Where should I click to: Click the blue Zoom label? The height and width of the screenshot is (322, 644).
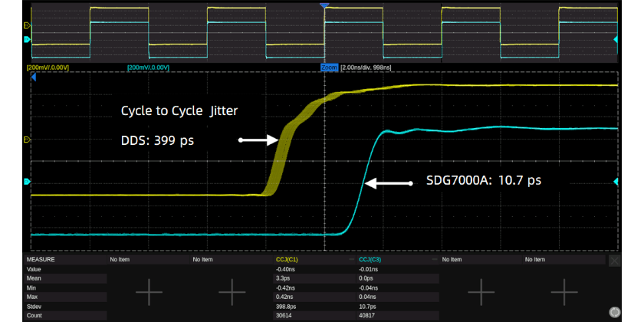coord(329,67)
